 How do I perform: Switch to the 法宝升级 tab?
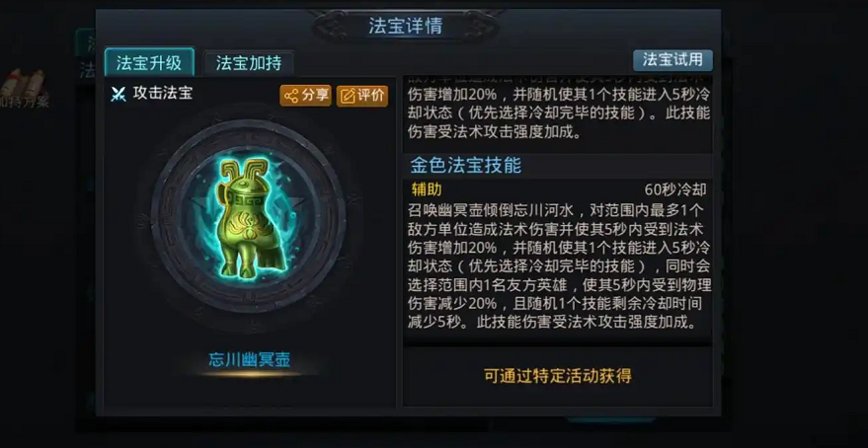(x=149, y=62)
